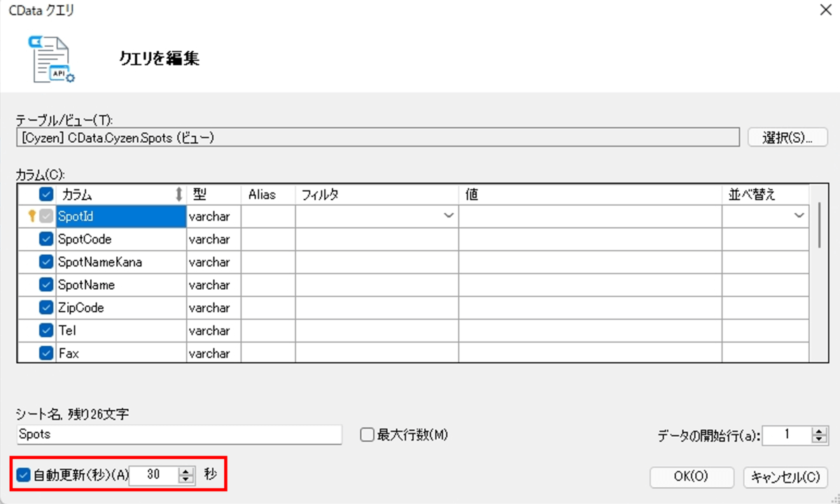Click the CData API query icon

(x=51, y=59)
